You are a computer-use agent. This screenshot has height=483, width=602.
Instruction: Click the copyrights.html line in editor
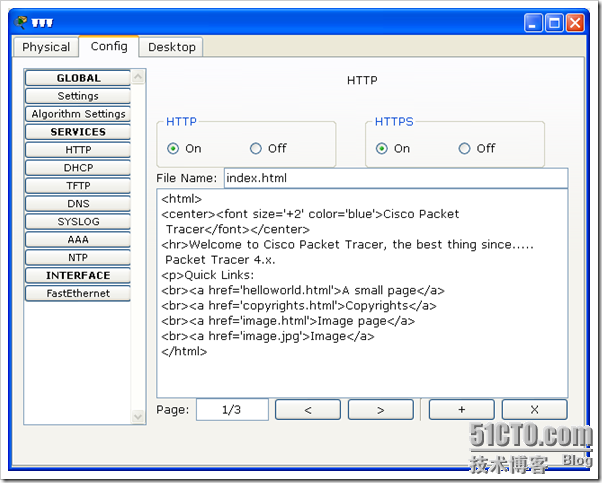tap(299, 306)
